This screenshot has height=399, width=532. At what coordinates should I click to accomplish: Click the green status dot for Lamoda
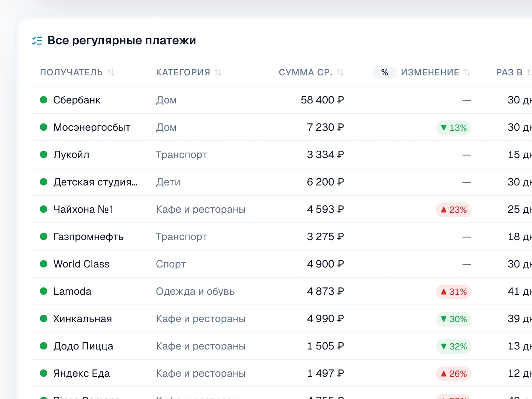tap(44, 291)
